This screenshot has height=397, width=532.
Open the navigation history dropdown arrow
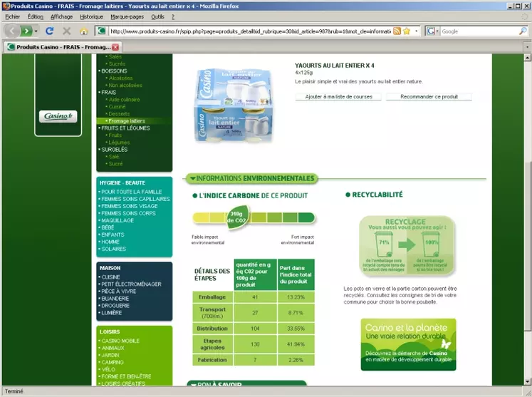tap(36, 31)
